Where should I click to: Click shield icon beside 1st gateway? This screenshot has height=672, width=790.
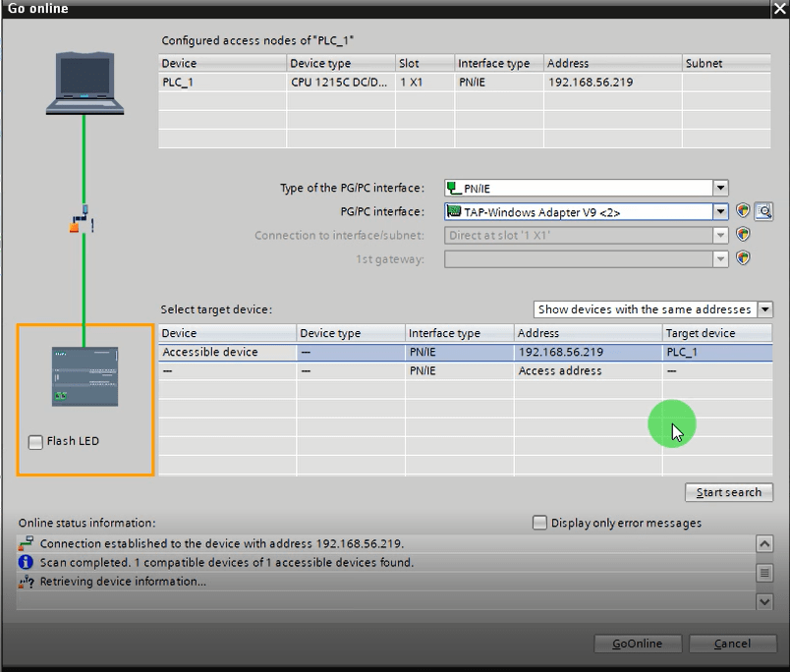coord(744,258)
